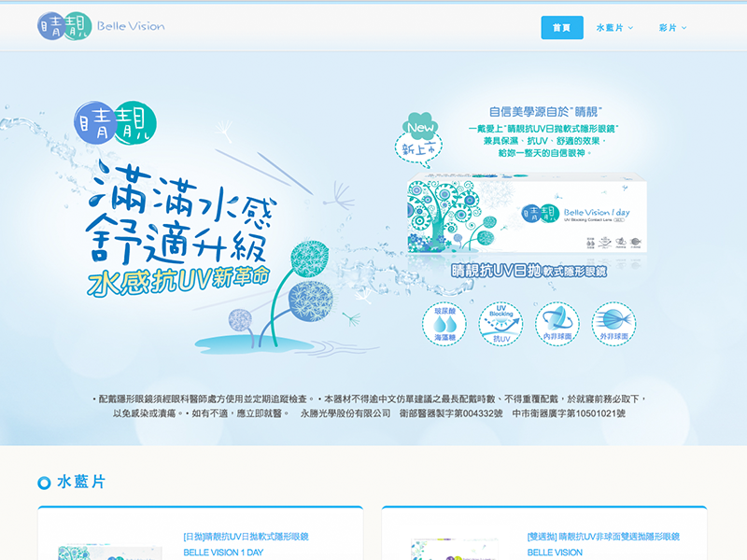Expand the 彩片 dropdown chevron
This screenshot has width=747, height=560.
684,28
